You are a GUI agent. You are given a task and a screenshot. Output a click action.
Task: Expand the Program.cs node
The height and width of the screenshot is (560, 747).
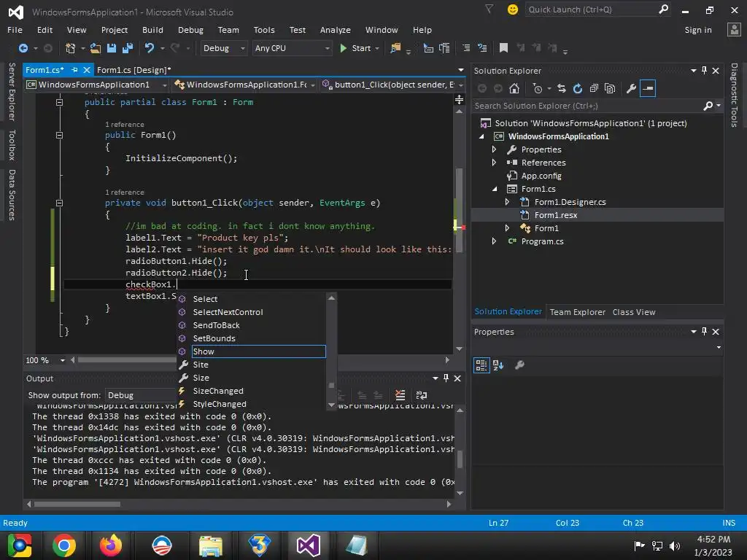pos(494,241)
